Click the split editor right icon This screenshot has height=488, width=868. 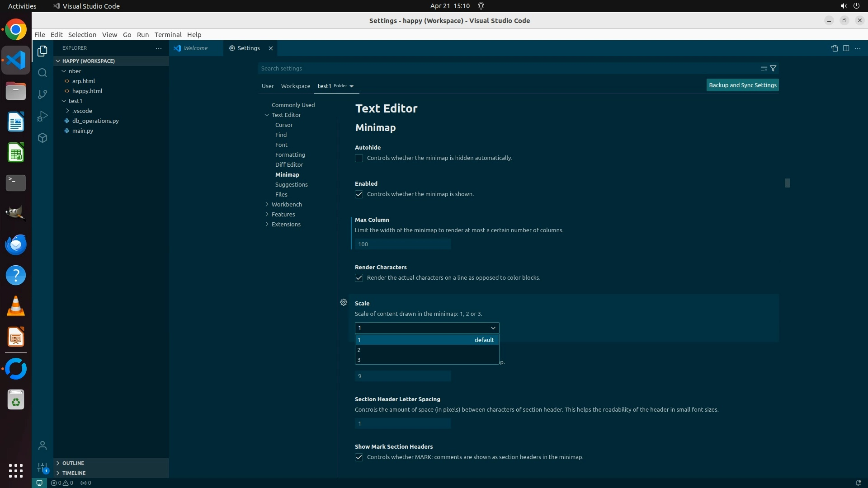click(x=846, y=48)
